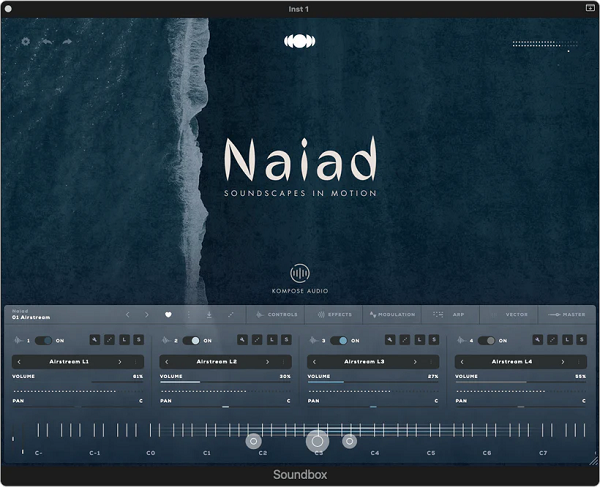Click the Naiad logo emblem at top
The width and height of the screenshot is (600, 487).
[x=300, y=41]
